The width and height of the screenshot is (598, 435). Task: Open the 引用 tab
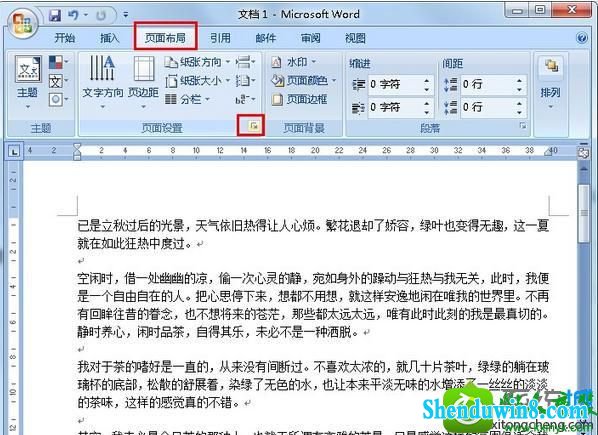(220, 38)
